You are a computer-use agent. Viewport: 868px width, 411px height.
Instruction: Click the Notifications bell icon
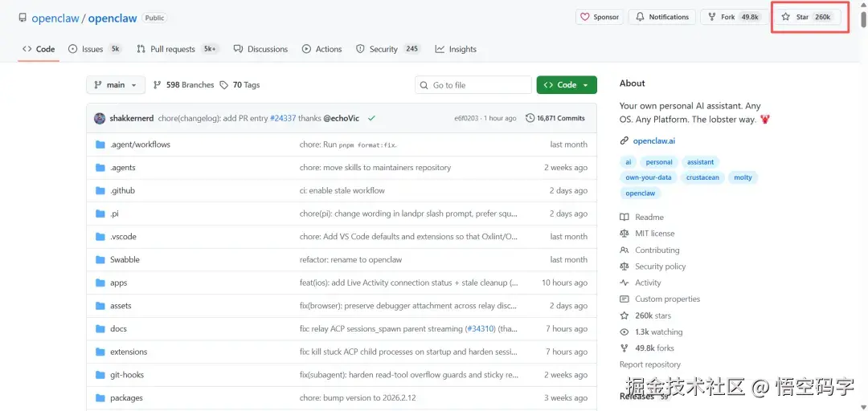pyautogui.click(x=640, y=17)
